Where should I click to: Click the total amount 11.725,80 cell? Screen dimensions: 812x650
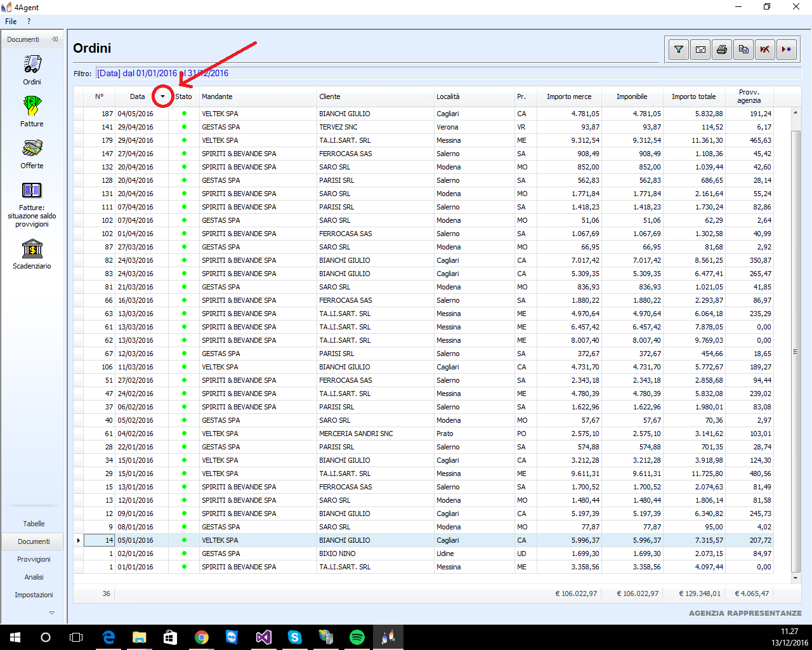coord(693,474)
